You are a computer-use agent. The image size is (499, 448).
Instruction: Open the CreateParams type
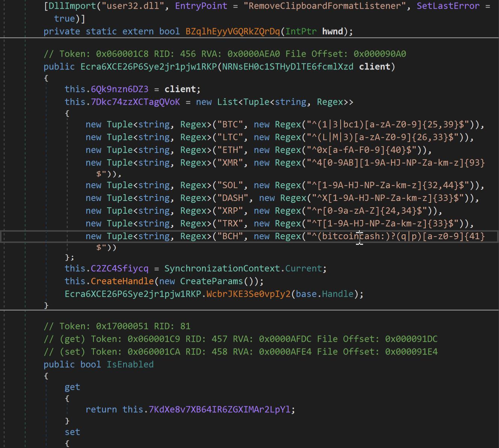(x=212, y=282)
